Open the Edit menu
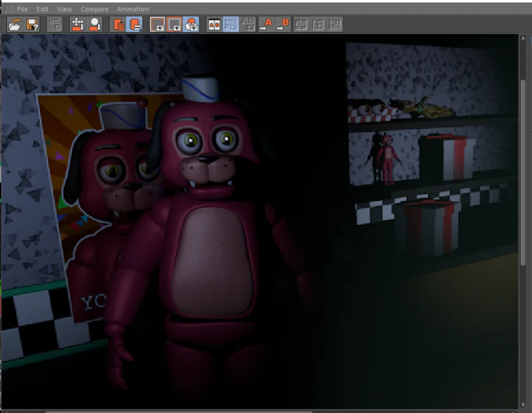Screen dimensions: 532x413 (x=43, y=9)
